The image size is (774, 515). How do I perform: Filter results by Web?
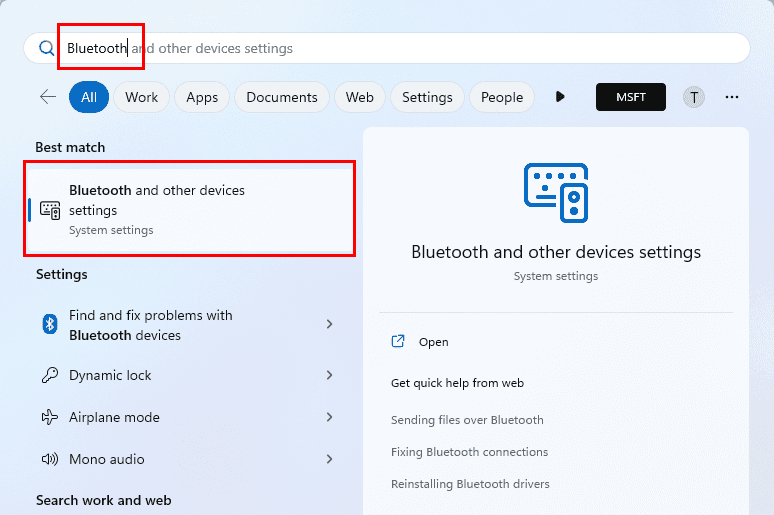pyautogui.click(x=360, y=97)
